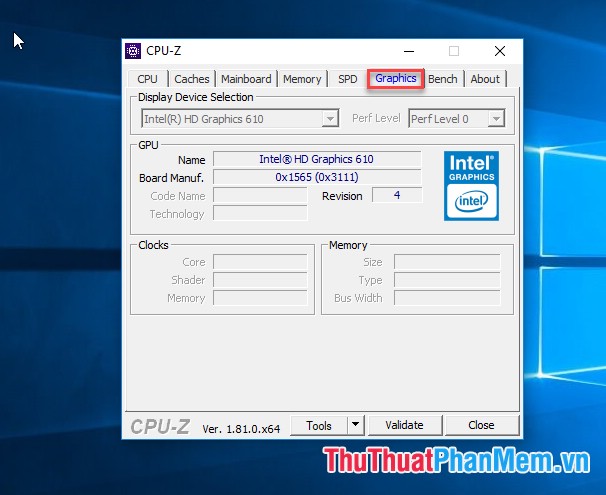Click the GPU Name field
The height and width of the screenshot is (495, 606).
316,159
